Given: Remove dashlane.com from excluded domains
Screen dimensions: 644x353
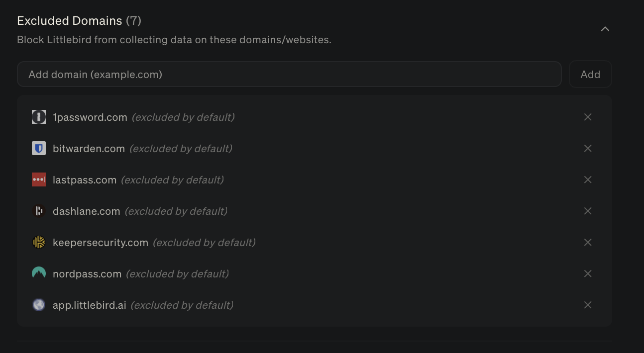Looking at the screenshot, I should [x=588, y=211].
